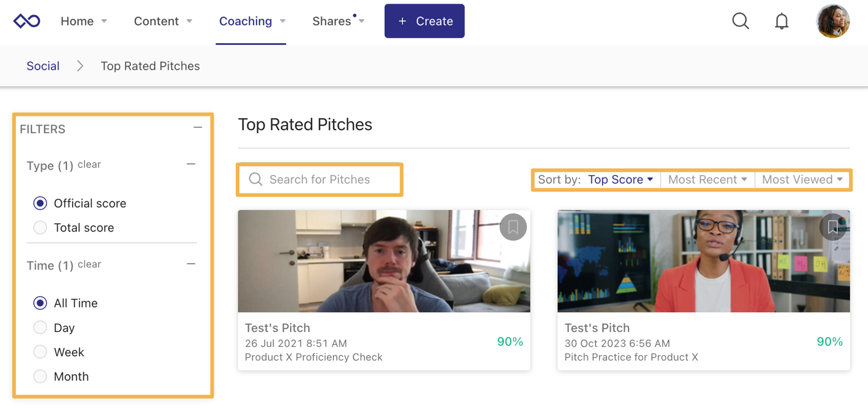Select the Week time filter

[x=40, y=352]
